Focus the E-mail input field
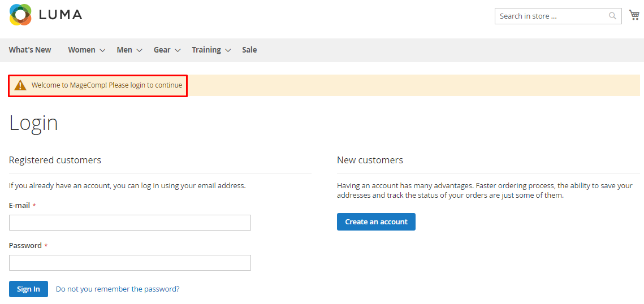The width and height of the screenshot is (644, 304). [x=130, y=223]
